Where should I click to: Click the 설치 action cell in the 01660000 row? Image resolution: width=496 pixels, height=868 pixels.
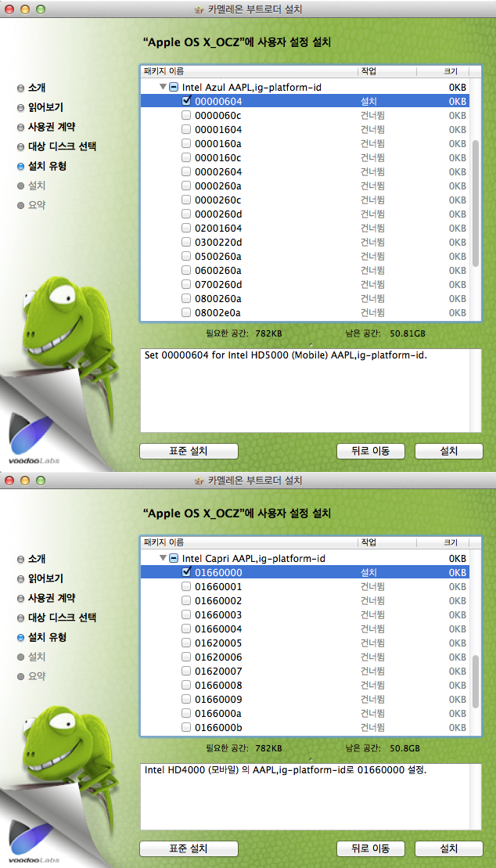(x=369, y=572)
